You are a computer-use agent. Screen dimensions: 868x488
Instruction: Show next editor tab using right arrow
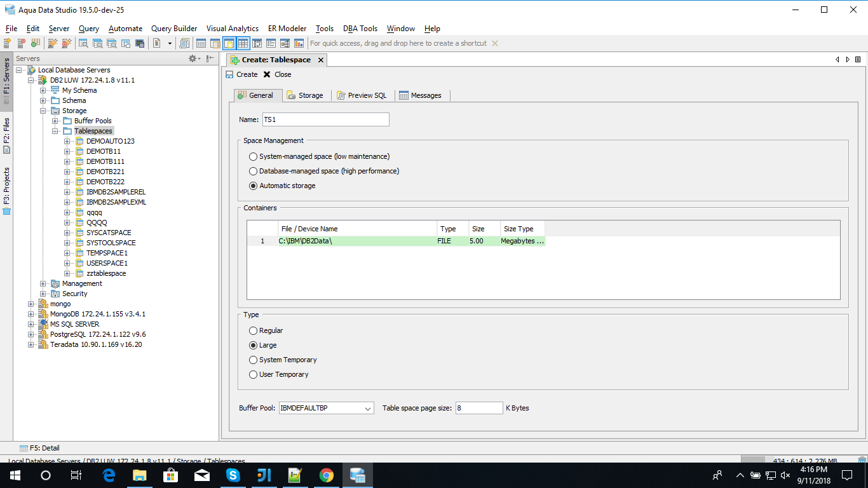point(848,59)
